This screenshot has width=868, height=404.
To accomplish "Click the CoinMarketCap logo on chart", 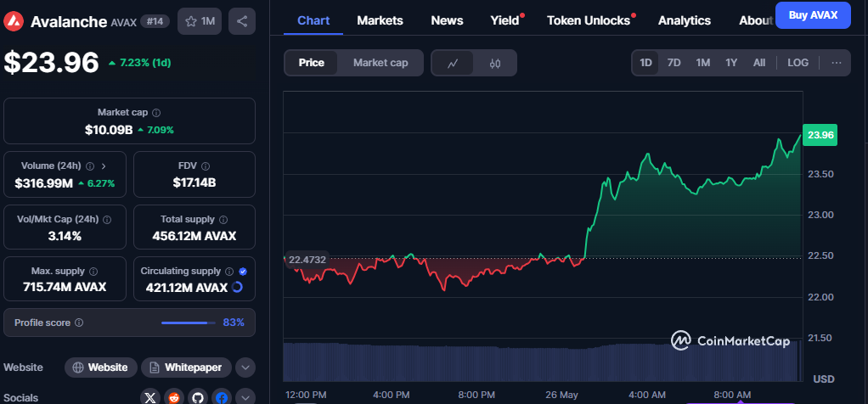I will coord(730,341).
